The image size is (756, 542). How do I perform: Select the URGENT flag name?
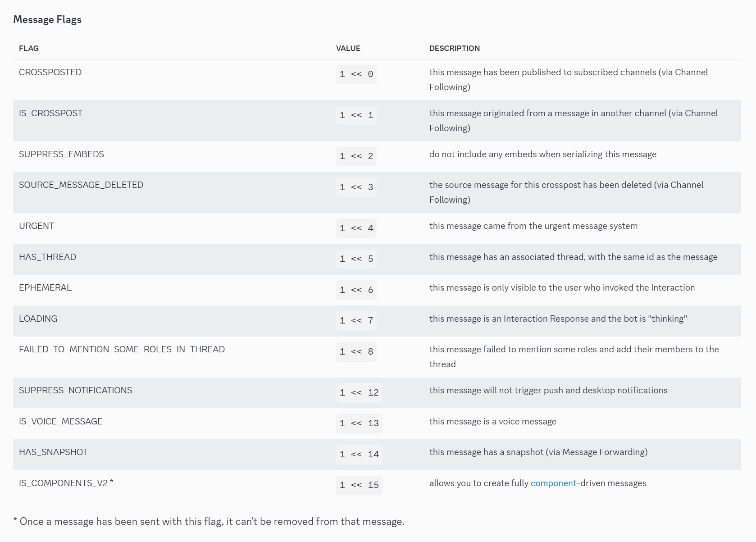36,226
